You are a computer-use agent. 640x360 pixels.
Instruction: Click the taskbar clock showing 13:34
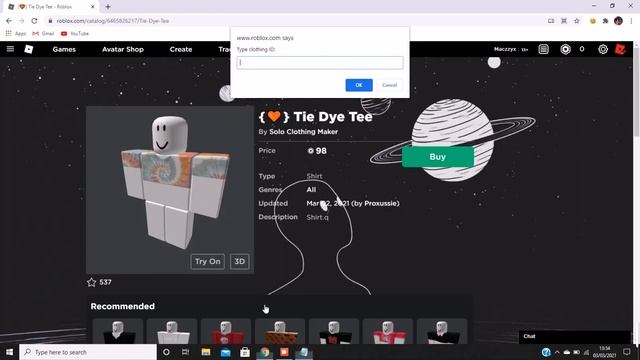pos(604,352)
